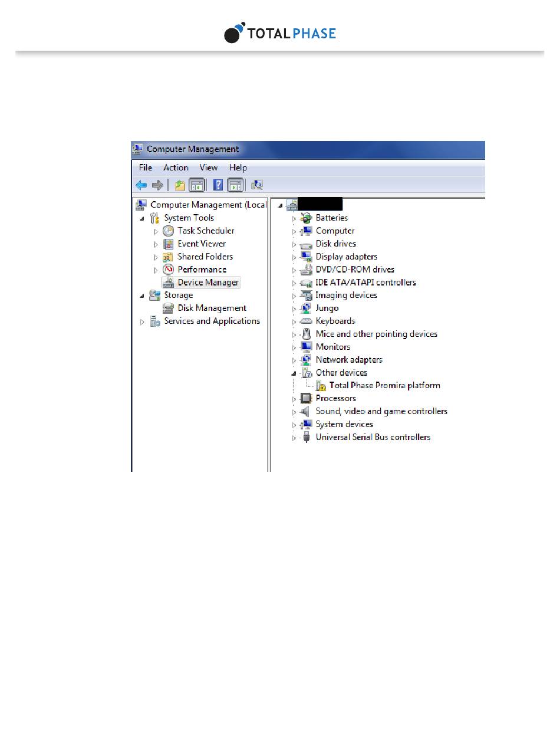
Task: Click the DVD/CD-ROM drives icon
Action: coord(306,270)
